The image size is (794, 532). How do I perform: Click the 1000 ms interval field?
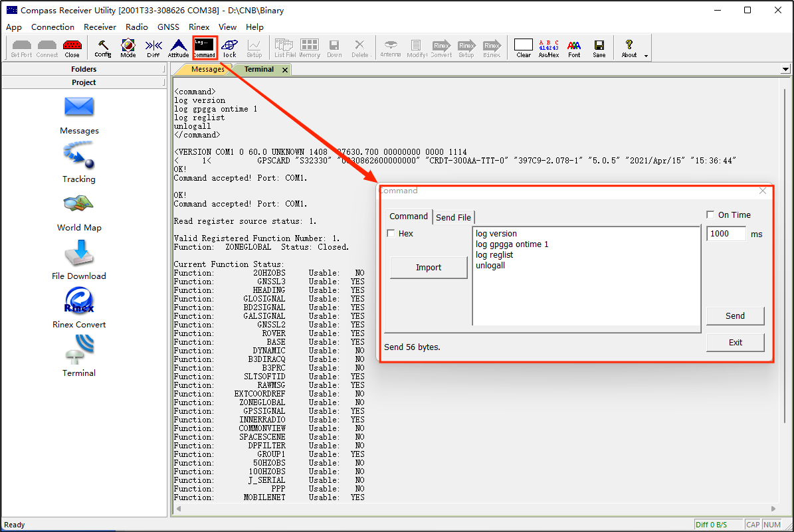coord(726,233)
